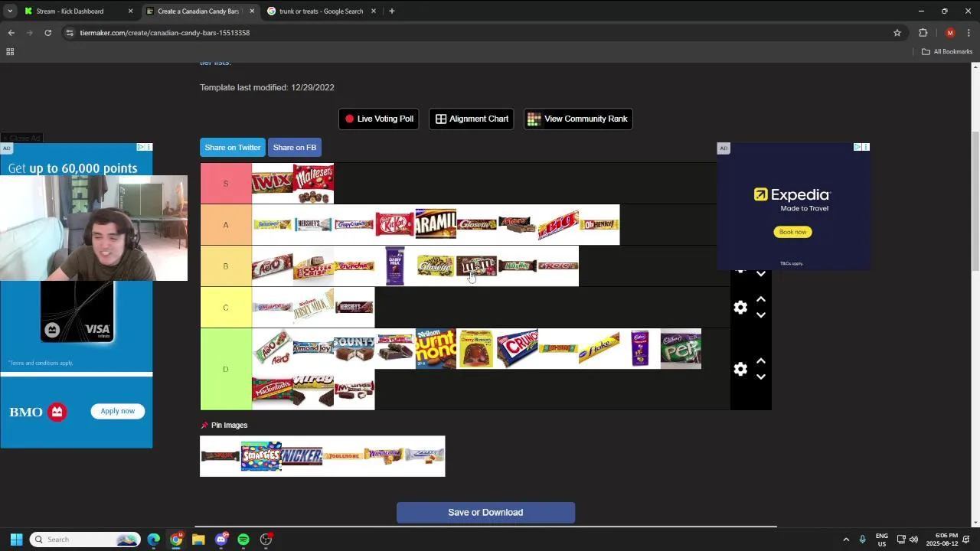Select the Burnt Almond bar in D tier
The height and width of the screenshot is (551, 980).
pyautogui.click(x=436, y=348)
